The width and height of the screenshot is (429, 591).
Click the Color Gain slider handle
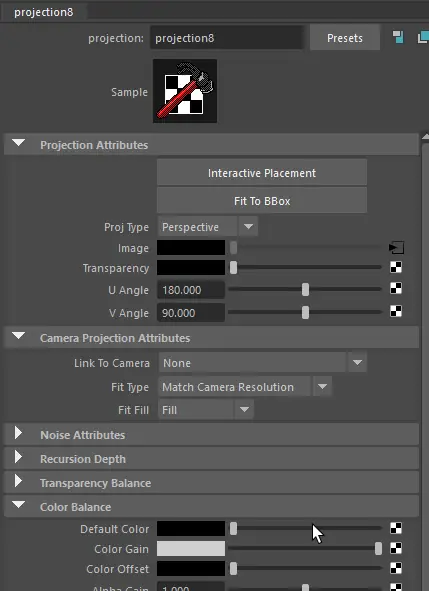click(x=378, y=548)
